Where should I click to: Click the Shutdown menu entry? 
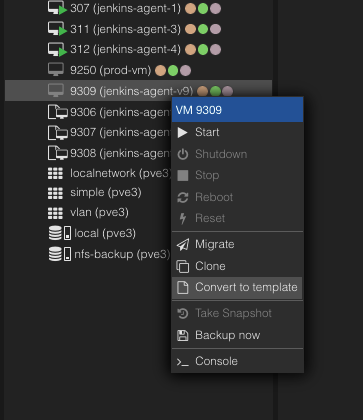pos(237,154)
